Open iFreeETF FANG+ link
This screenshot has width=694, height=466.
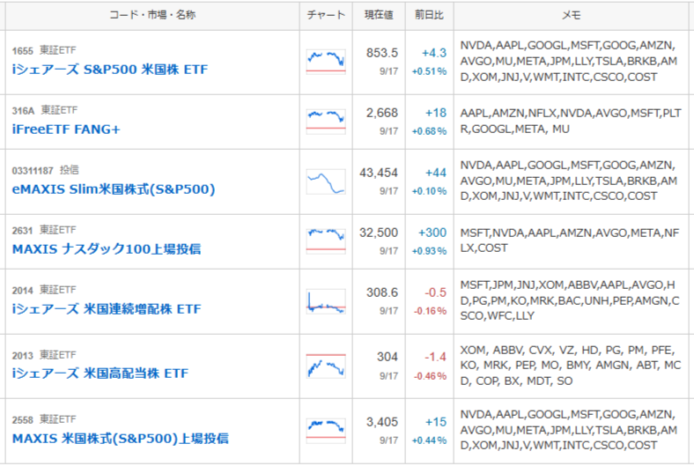pyautogui.click(x=66, y=129)
